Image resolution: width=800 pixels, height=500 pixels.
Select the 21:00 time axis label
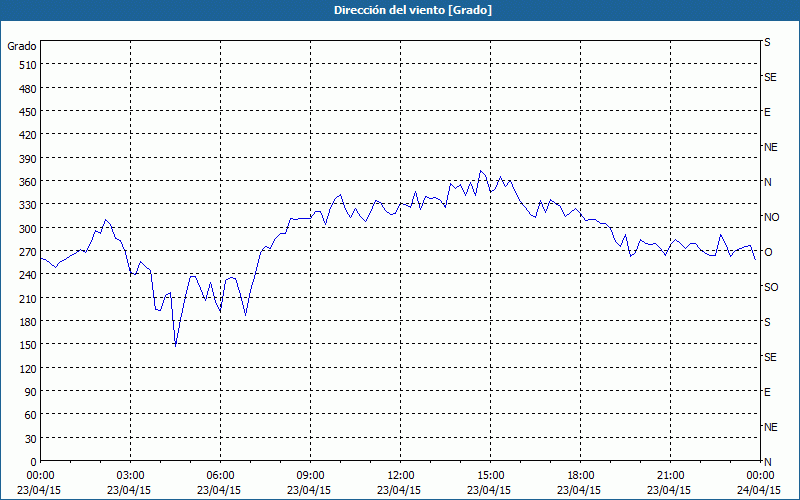click(x=670, y=476)
